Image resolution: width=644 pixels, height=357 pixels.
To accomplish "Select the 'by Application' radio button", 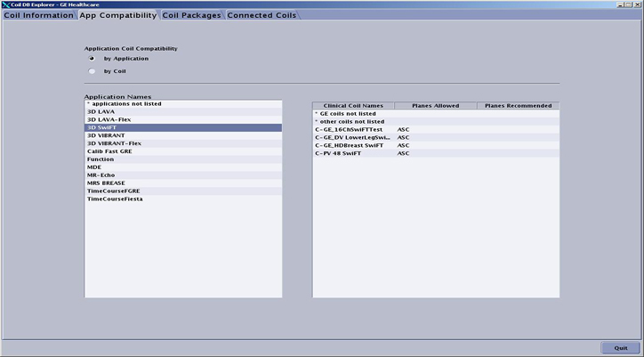I will tap(92, 59).
